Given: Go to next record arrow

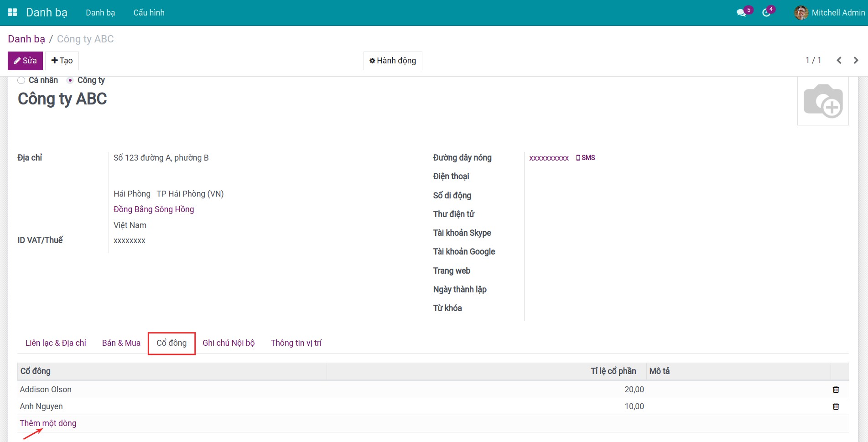Looking at the screenshot, I should [856, 60].
